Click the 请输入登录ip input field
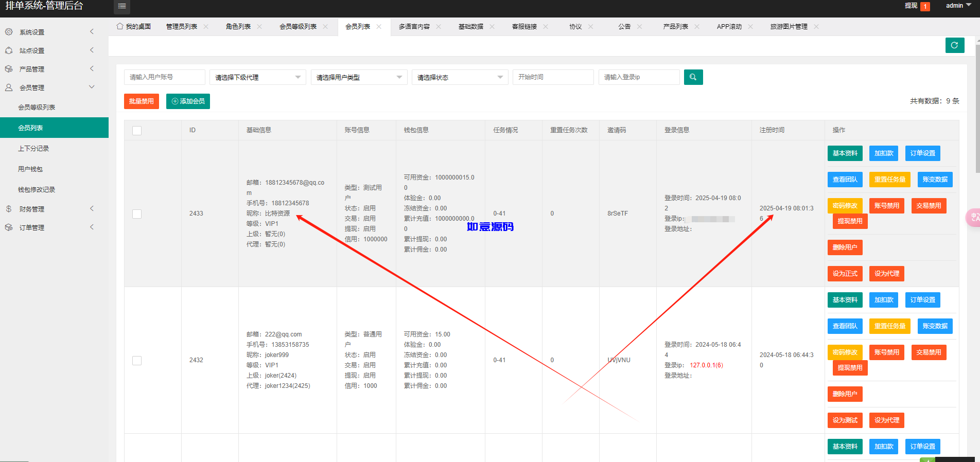Viewport: 980px width, 462px height. [639, 77]
